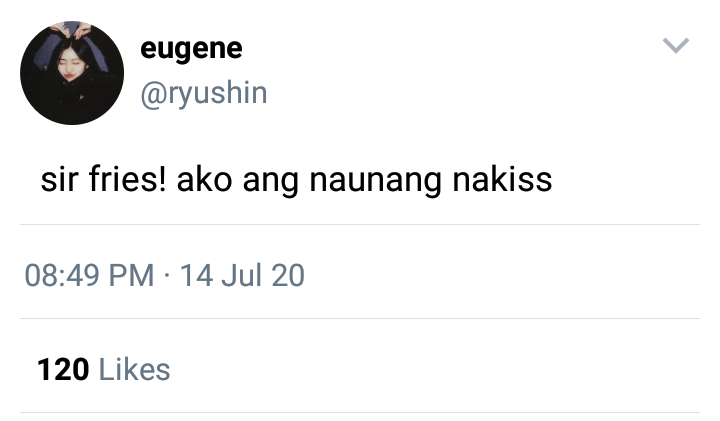Open the 08:49 PM timestamp
The height and width of the screenshot is (421, 720).
coord(89,275)
